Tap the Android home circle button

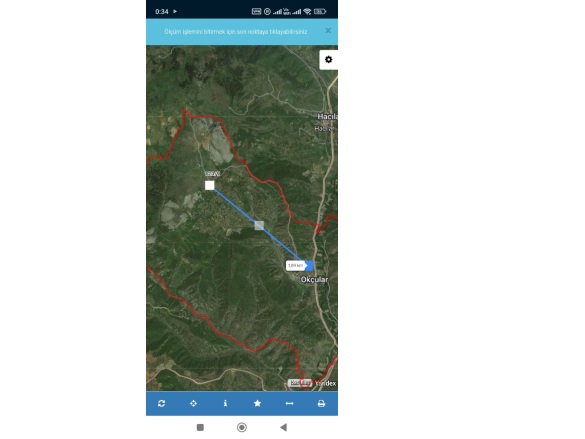[242, 427]
